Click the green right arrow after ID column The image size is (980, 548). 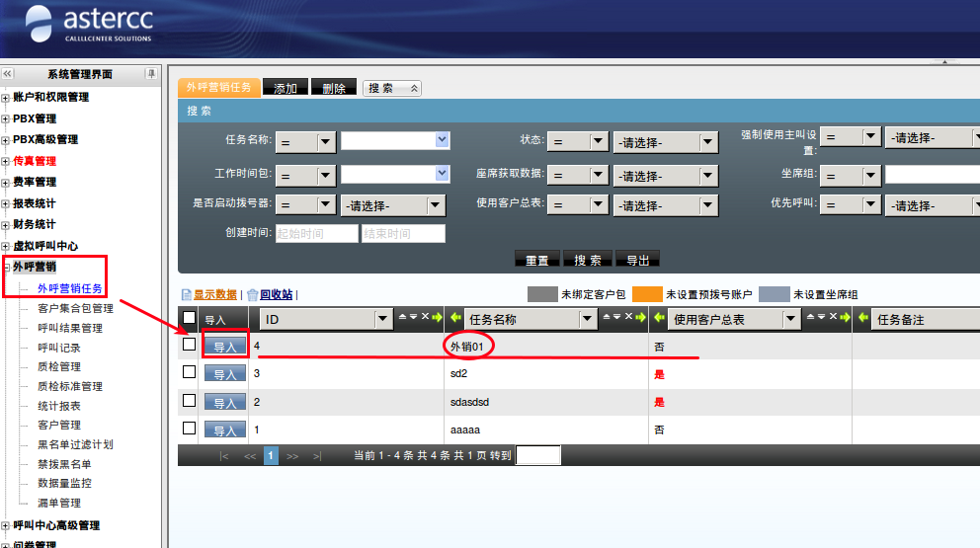437,318
